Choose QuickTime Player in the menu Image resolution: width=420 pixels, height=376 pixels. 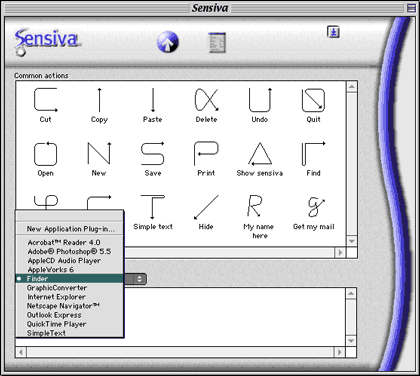[x=70, y=324]
